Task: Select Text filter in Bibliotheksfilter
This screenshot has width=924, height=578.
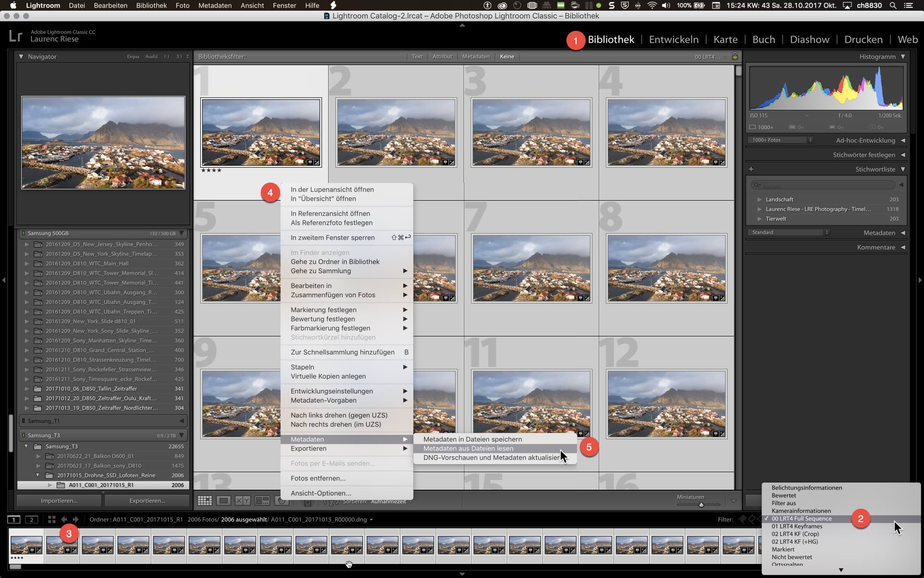Action: [x=417, y=56]
